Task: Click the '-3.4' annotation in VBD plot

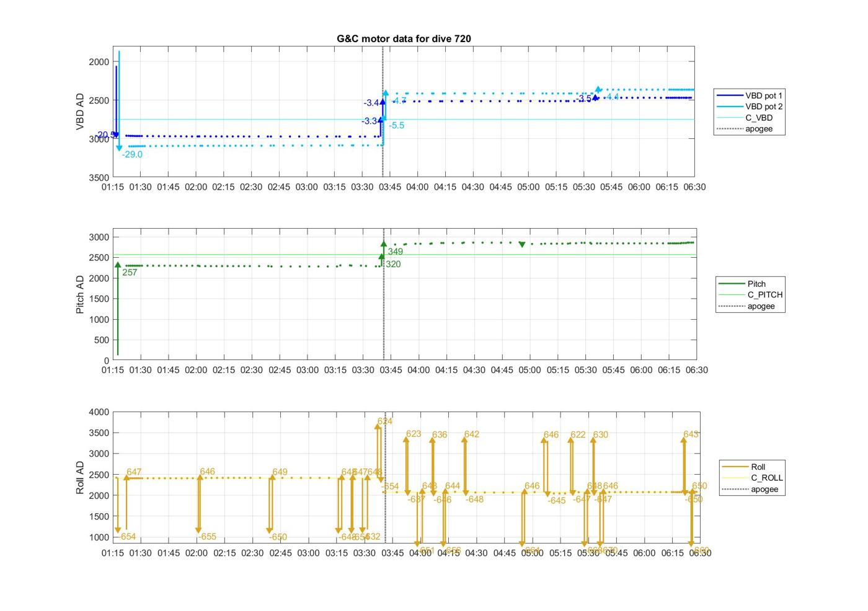Action: coord(371,103)
